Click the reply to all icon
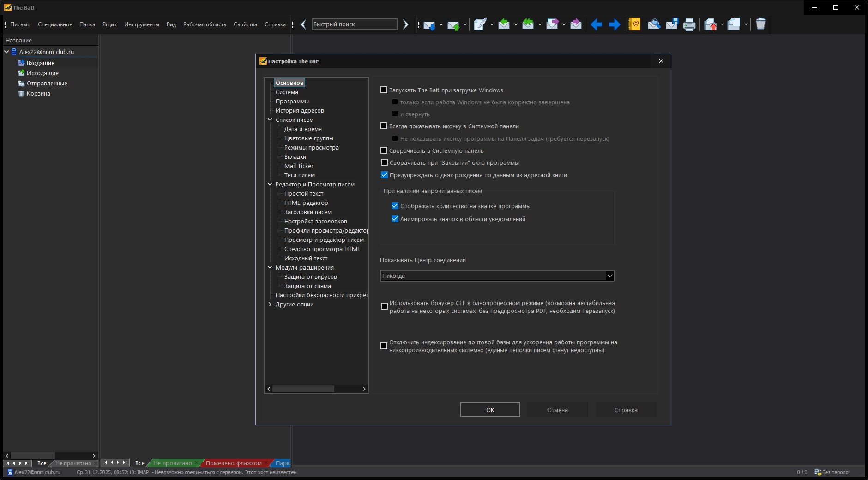The image size is (868, 480). click(528, 24)
